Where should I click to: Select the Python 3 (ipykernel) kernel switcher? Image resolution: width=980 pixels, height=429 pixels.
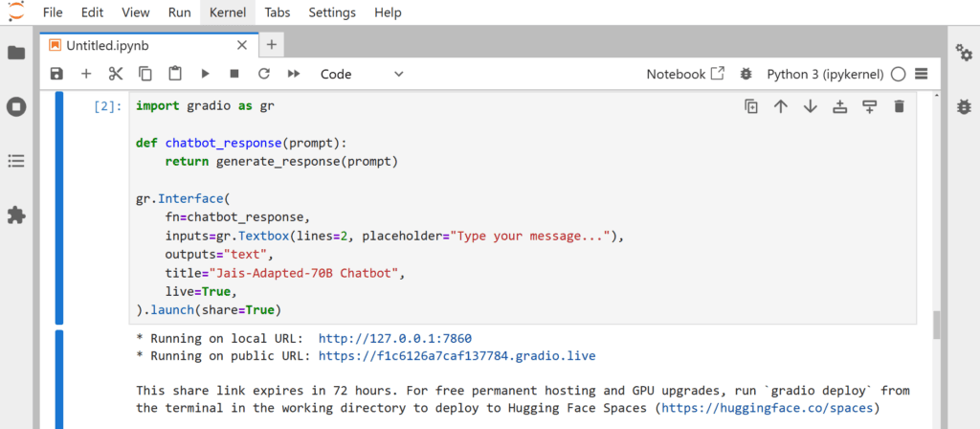click(825, 74)
